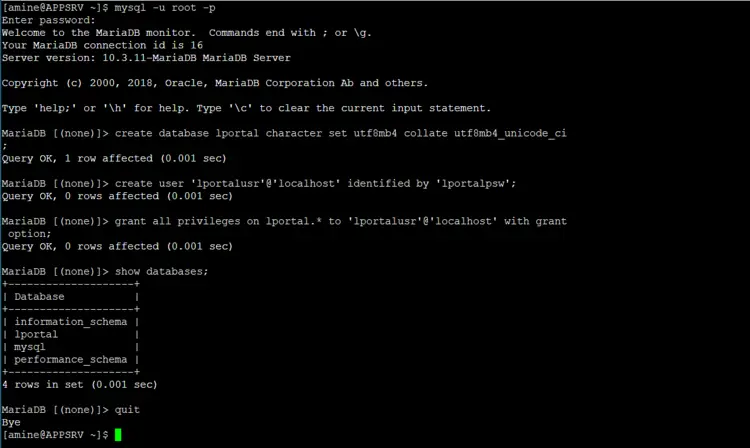The image size is (750, 448).
Task: Click the Bye output line
Action: point(11,422)
